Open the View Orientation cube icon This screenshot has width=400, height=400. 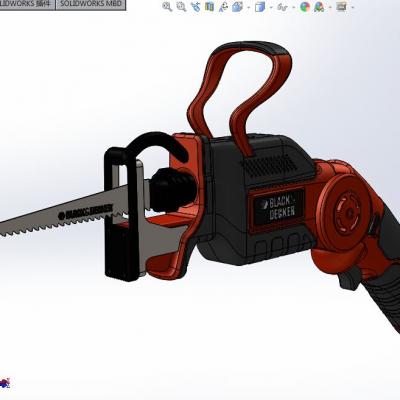pos(238,6)
